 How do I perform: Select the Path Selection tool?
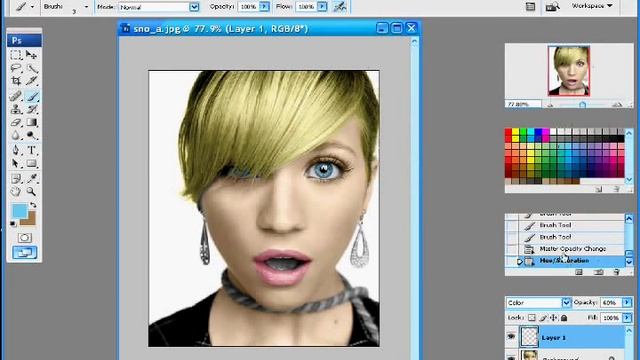pos(16,164)
